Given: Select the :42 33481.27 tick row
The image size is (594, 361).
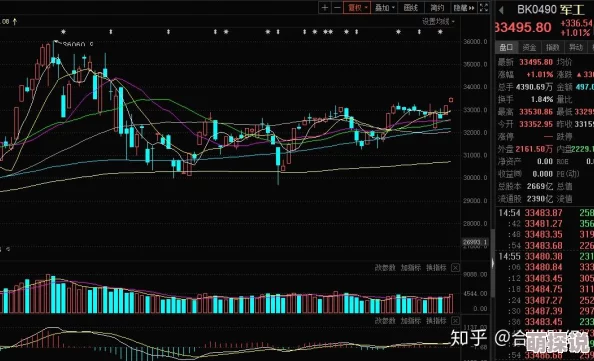Looking at the screenshot, I should [546, 224].
